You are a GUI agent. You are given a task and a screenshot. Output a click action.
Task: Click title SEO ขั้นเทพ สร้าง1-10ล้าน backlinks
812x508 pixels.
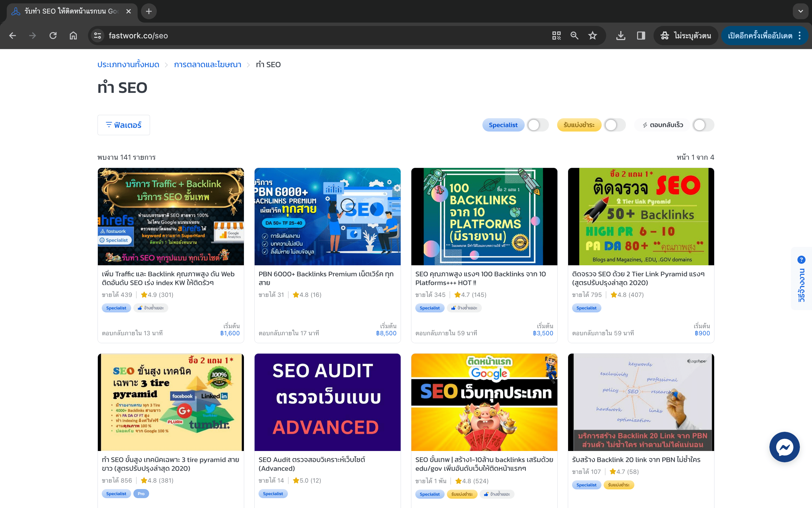[484, 464]
